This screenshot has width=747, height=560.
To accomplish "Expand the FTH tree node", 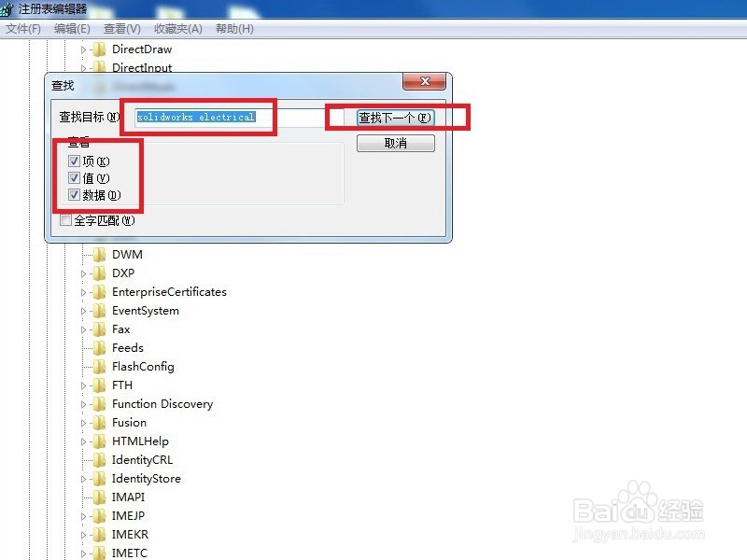I will pos(83,385).
